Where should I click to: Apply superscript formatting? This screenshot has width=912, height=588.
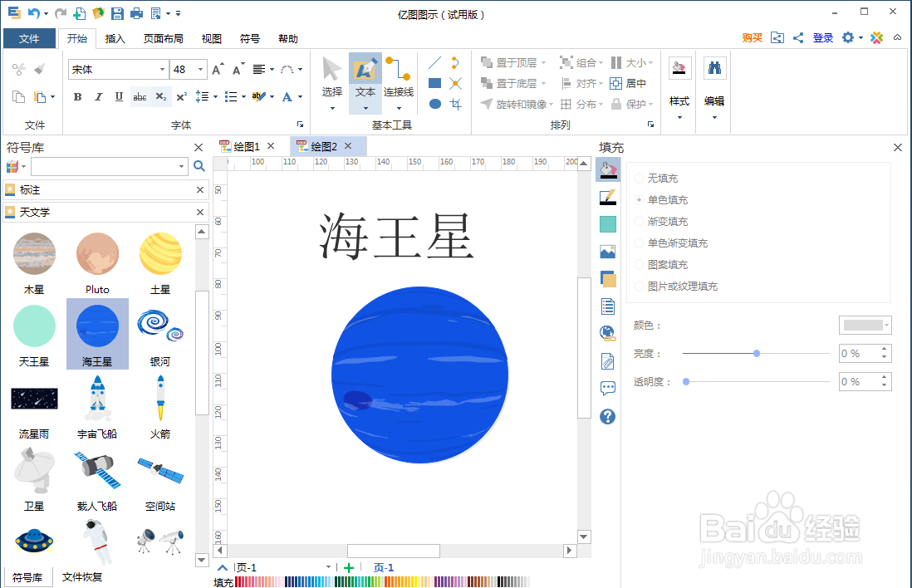181,96
